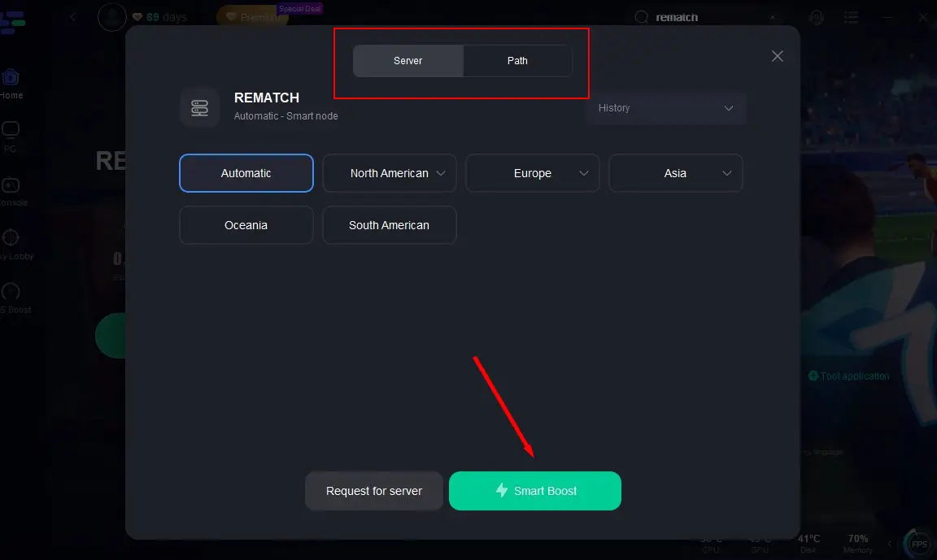Image resolution: width=937 pixels, height=560 pixels.
Task: Open the headset support icon
Action: click(816, 17)
